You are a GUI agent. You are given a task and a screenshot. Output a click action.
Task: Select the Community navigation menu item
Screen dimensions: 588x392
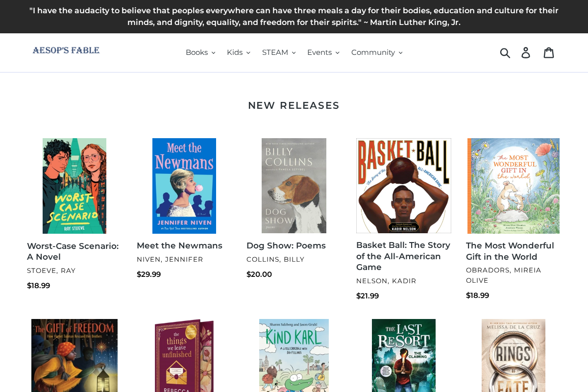[376, 52]
